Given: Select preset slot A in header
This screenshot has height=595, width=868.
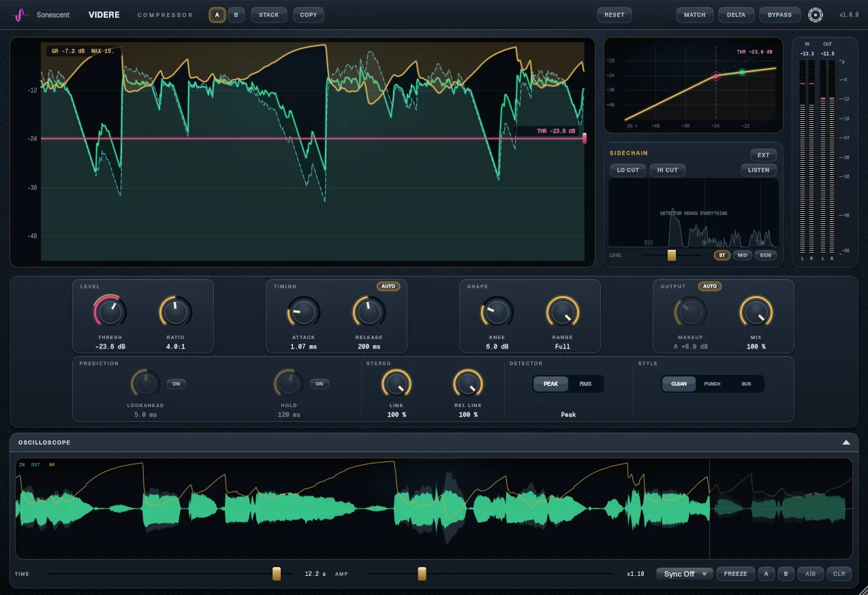Looking at the screenshot, I should (x=217, y=15).
